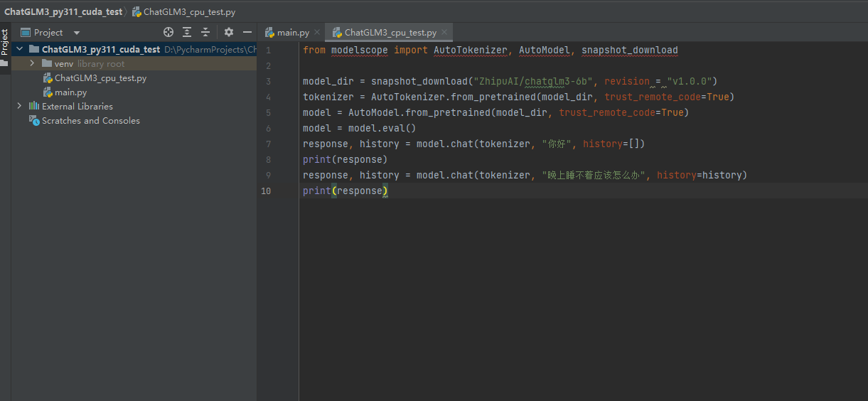
Task: Click modelscope in the import statement
Action: point(360,50)
